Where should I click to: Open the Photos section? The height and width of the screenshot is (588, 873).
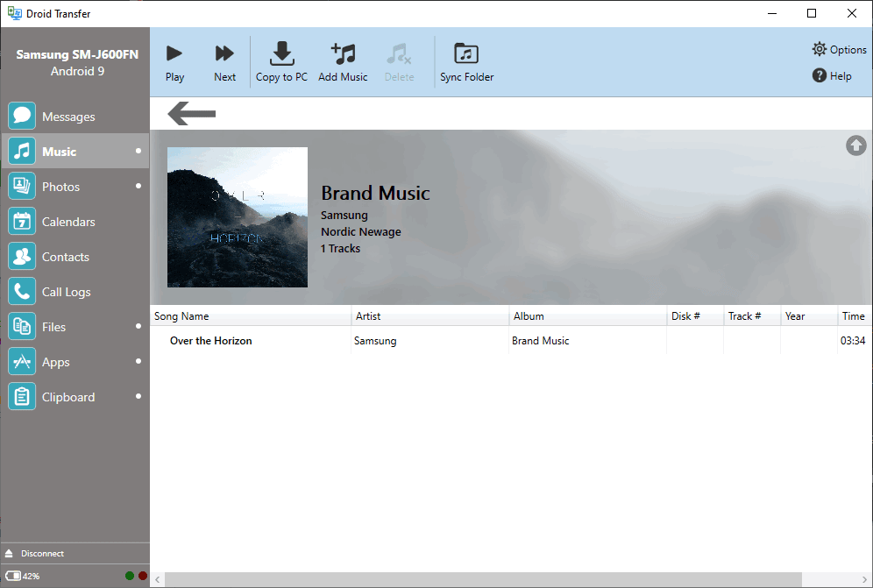pyautogui.click(x=75, y=186)
